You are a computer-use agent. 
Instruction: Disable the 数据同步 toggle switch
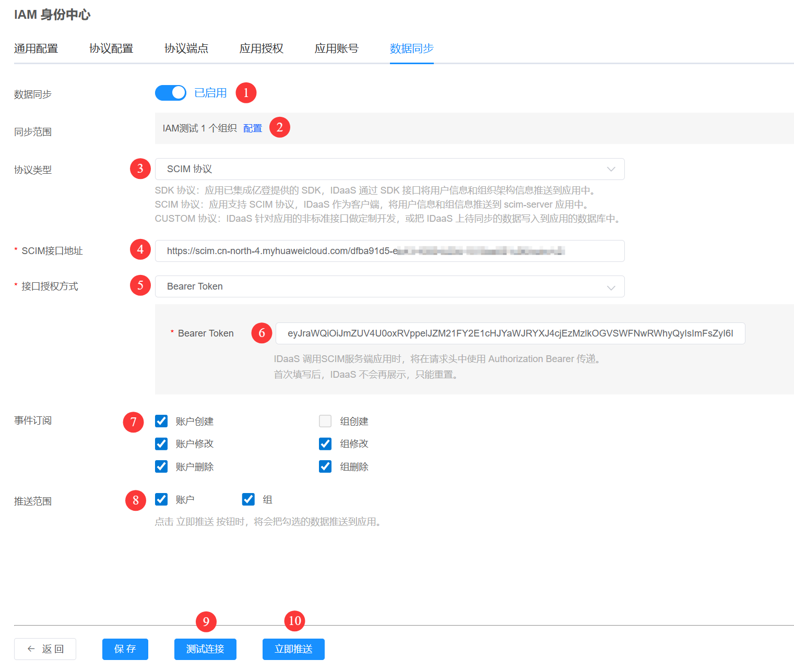[171, 93]
